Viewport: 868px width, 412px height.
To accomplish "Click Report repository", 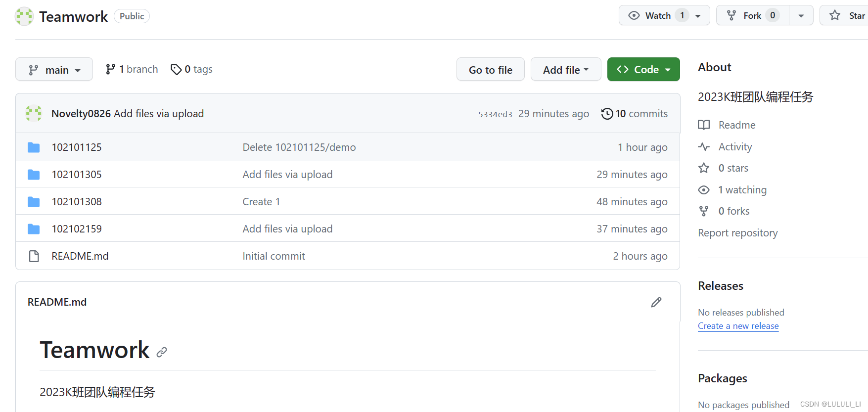I will tap(737, 233).
